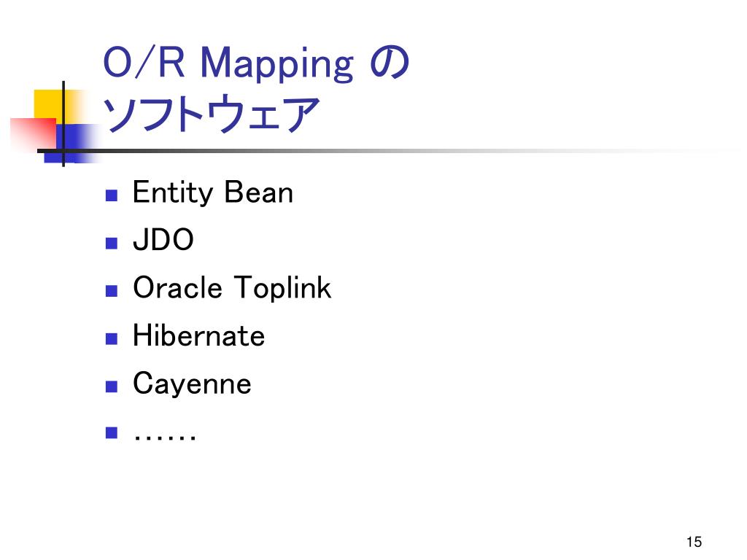
Task: Click the blue bullet beside Oracle Toplink
Action: 112,291
